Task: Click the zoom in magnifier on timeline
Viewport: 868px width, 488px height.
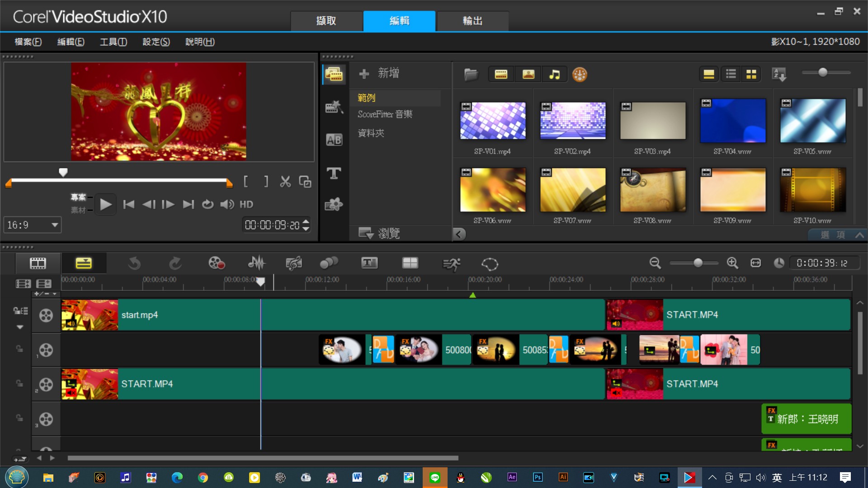Action: click(732, 263)
